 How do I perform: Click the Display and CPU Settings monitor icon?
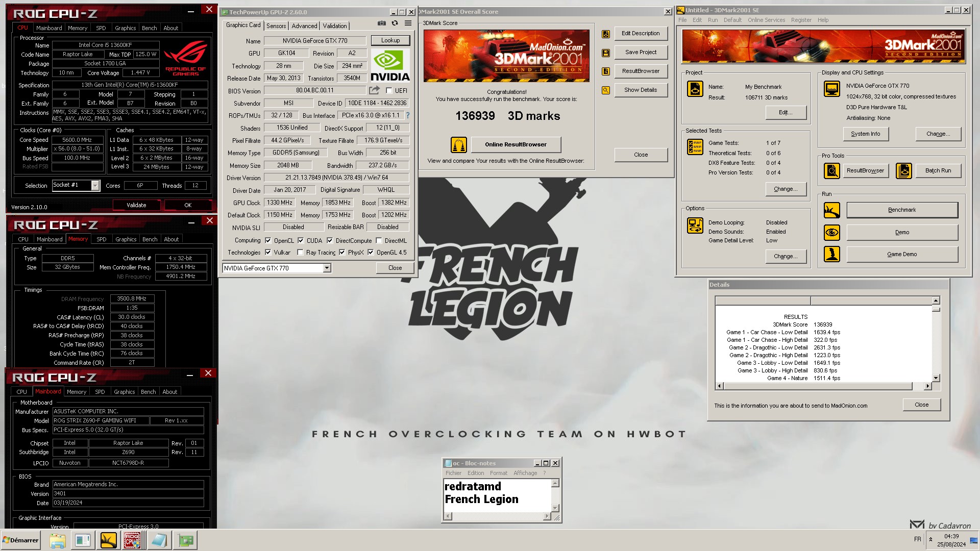pyautogui.click(x=832, y=89)
